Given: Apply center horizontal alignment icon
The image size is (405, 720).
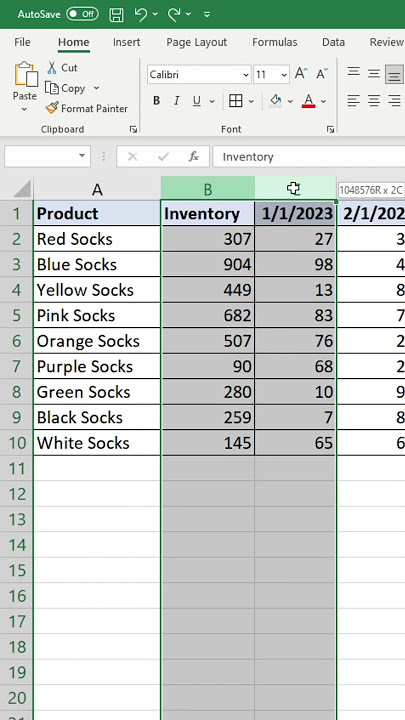Looking at the screenshot, I should (374, 101).
